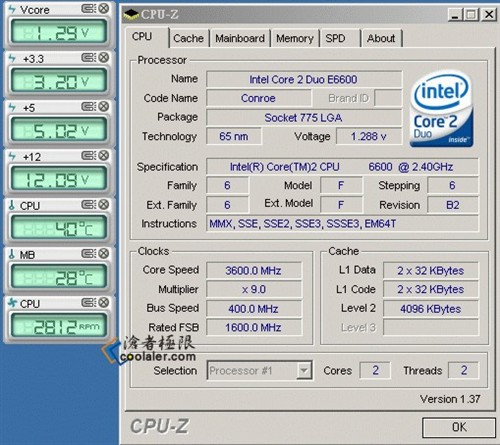500x445 pixels.
Task: Open settings icon on CPU fan widget
Action: 88,303
